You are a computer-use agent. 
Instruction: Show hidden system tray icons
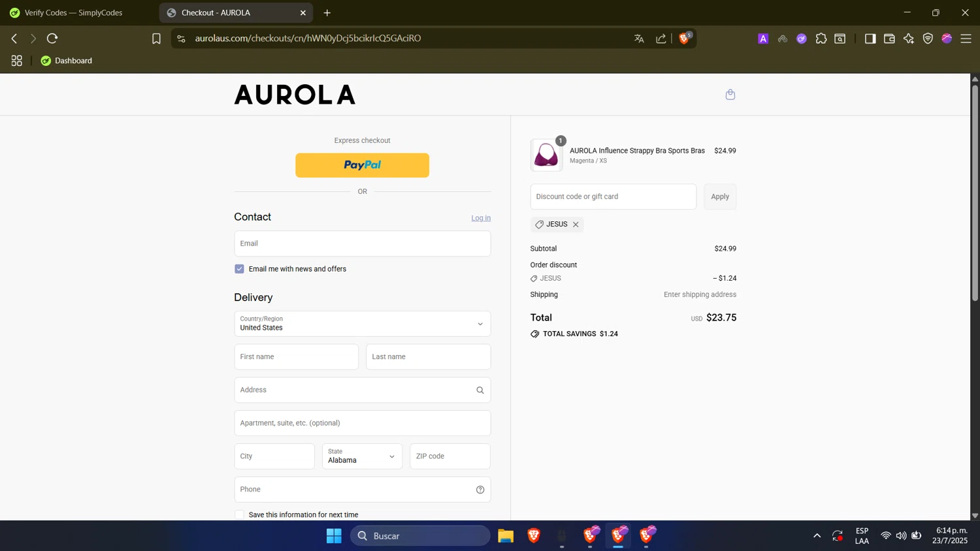click(x=817, y=536)
